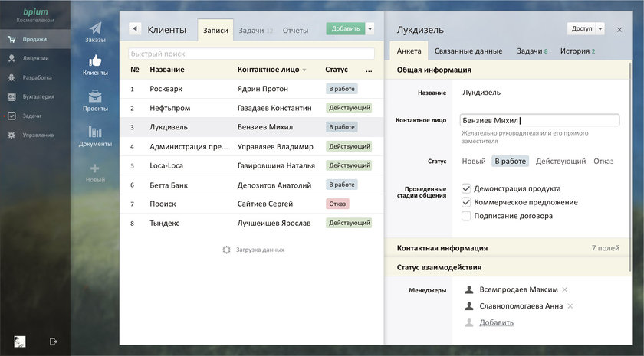
Task: Remove manager Всемпродаев Максим
Action: tap(565, 289)
